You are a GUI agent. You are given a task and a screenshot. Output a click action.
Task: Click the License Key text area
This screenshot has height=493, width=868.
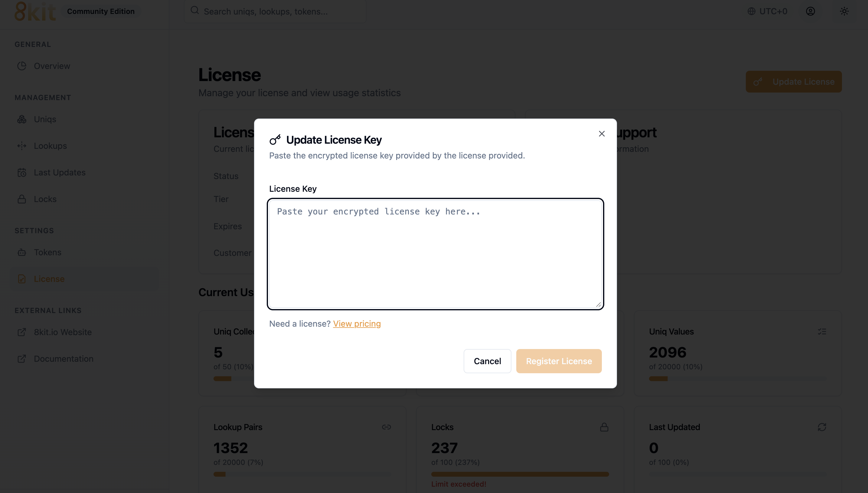pyautogui.click(x=435, y=254)
